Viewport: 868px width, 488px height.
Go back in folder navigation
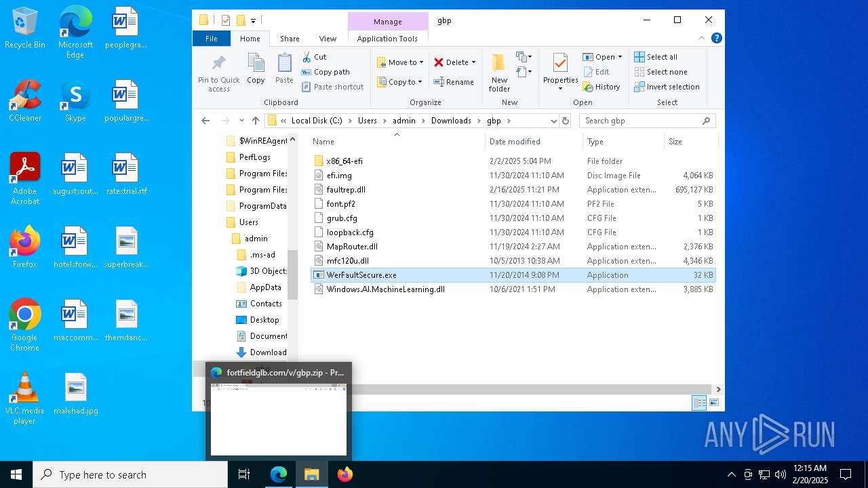point(205,121)
